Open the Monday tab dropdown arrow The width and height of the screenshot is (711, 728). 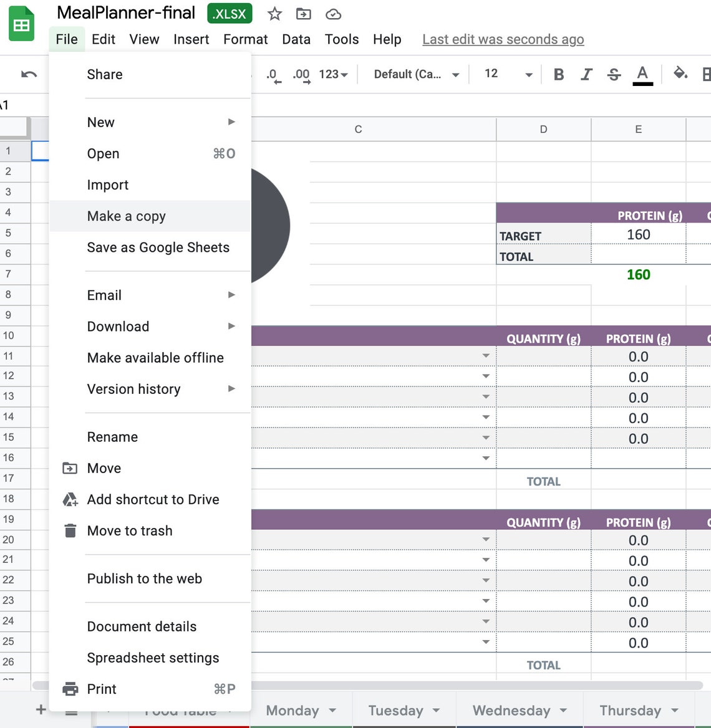[332, 711]
